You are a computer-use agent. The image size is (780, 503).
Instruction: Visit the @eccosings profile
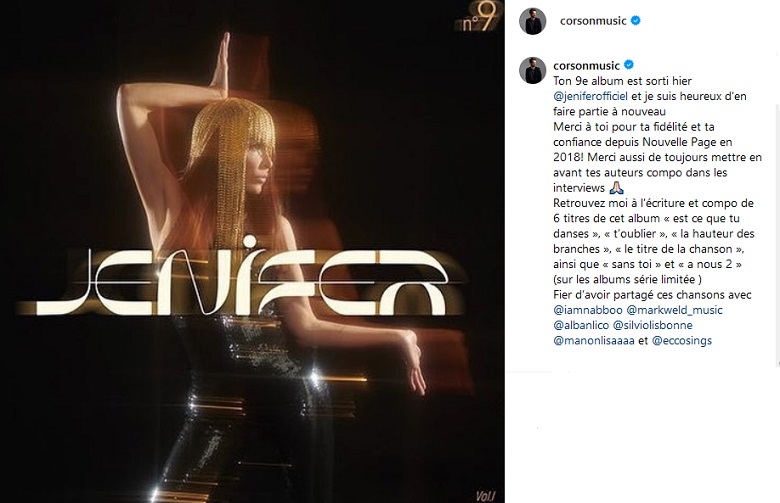(682, 341)
